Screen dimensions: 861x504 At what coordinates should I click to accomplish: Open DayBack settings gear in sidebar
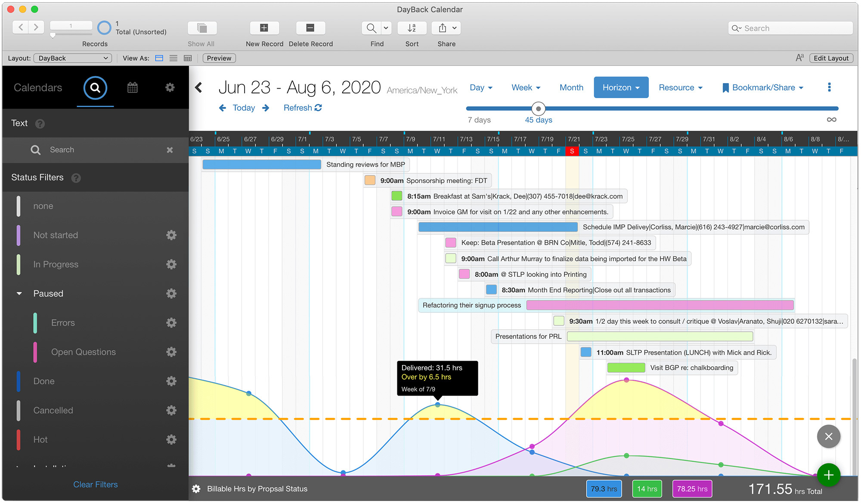(x=170, y=87)
